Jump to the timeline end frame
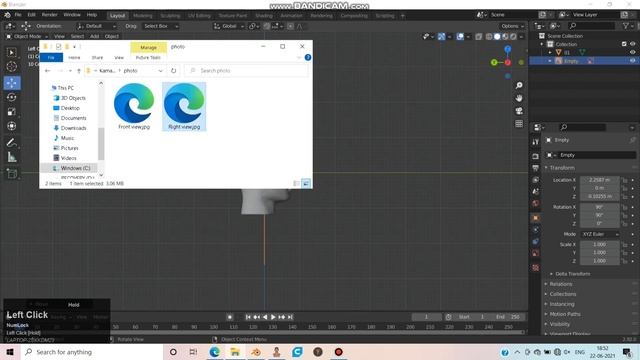The width and height of the screenshot is (640, 360). (290, 317)
